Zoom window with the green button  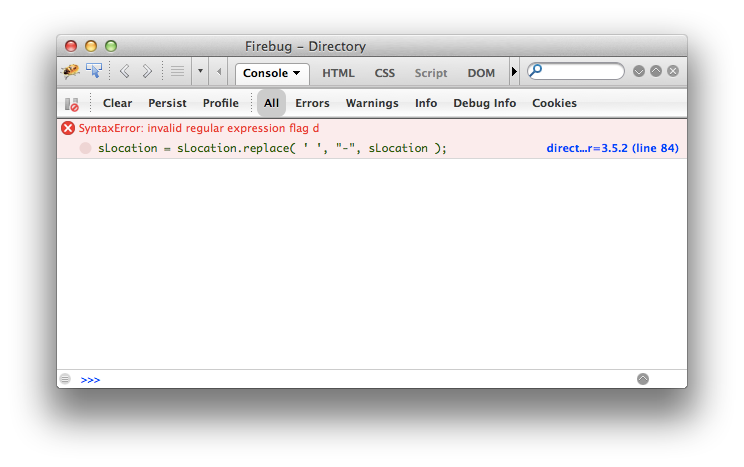(111, 46)
